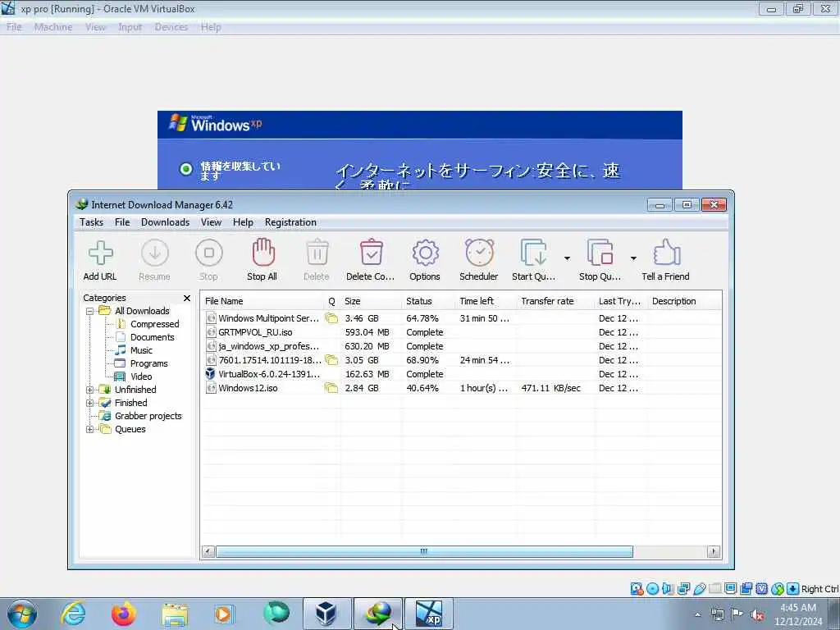Click the horizontal scrollbar thumb in the download list

pos(424,551)
